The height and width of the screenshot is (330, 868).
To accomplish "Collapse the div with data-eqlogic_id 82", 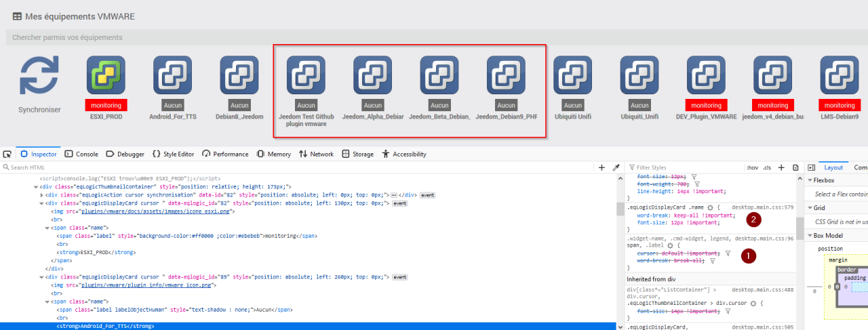I will point(41,203).
